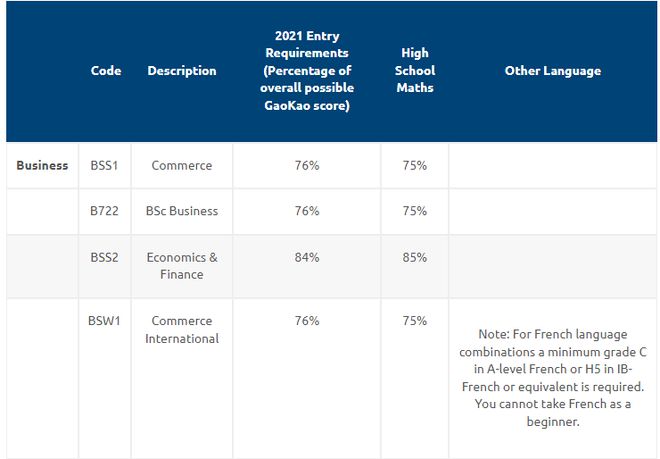Select the Commerce description cell

182,165
